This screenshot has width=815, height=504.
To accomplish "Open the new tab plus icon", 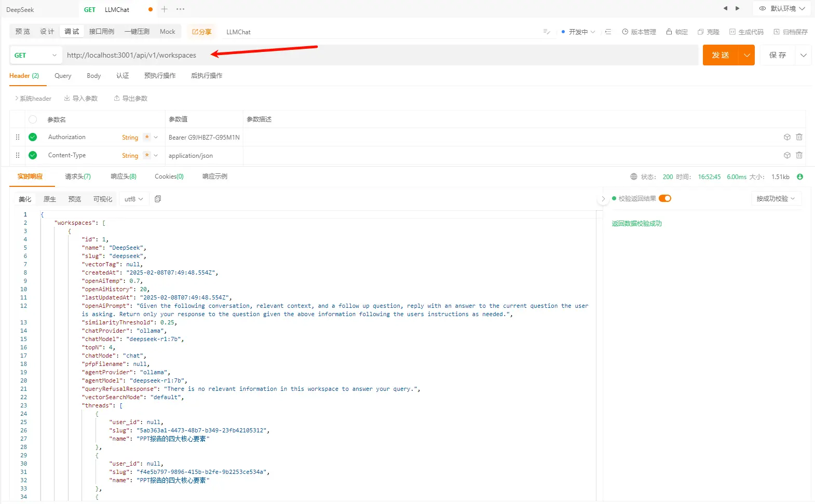I will (164, 9).
